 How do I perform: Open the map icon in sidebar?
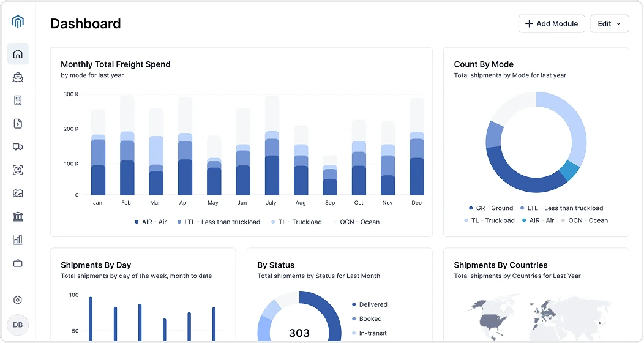point(18,194)
